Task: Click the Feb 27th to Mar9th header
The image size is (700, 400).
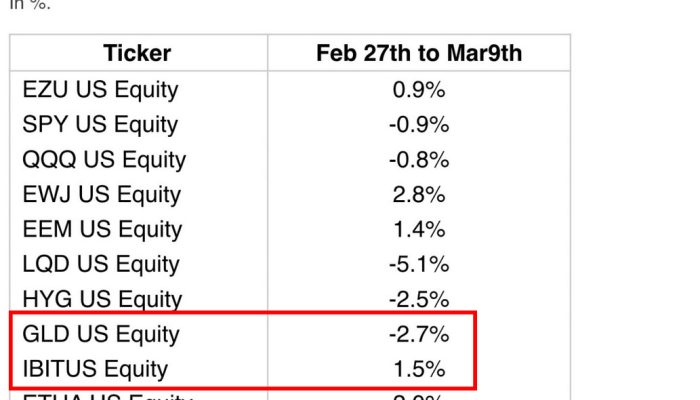Action: coord(419,53)
